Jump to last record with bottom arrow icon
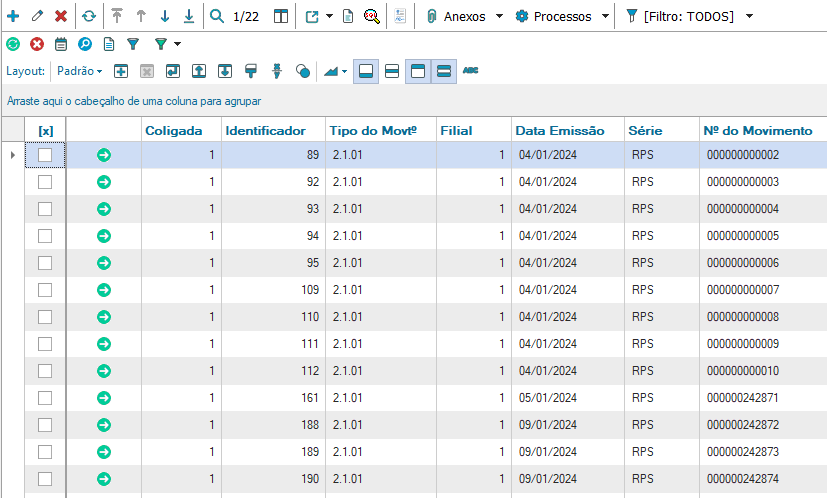Screen dimensions: 827x498 (188, 17)
